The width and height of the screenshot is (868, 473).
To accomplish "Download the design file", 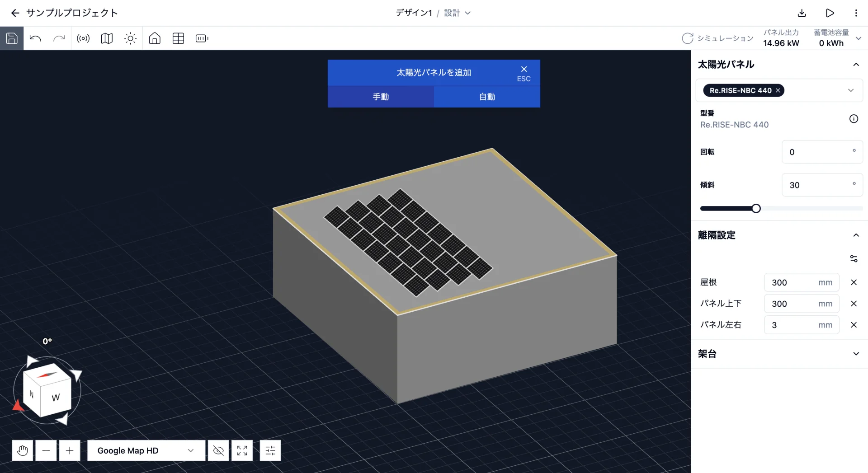I will point(802,13).
